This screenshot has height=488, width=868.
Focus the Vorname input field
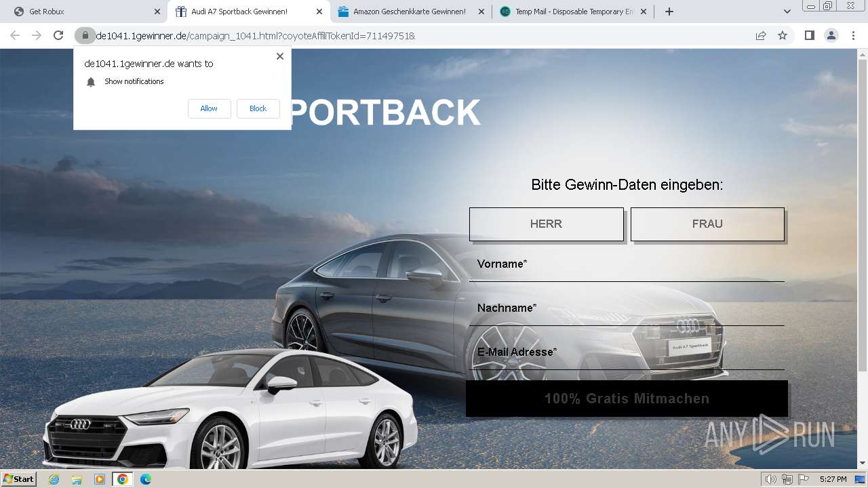[627, 264]
